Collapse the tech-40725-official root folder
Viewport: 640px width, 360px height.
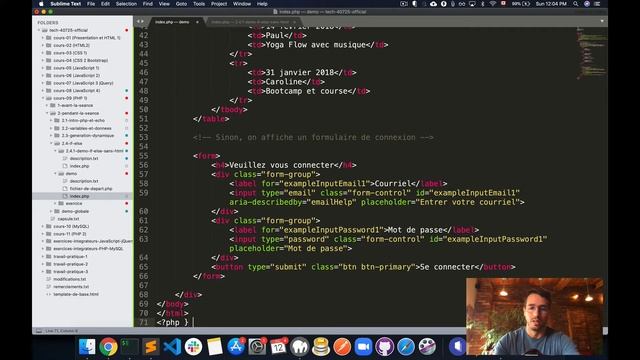coord(39,30)
